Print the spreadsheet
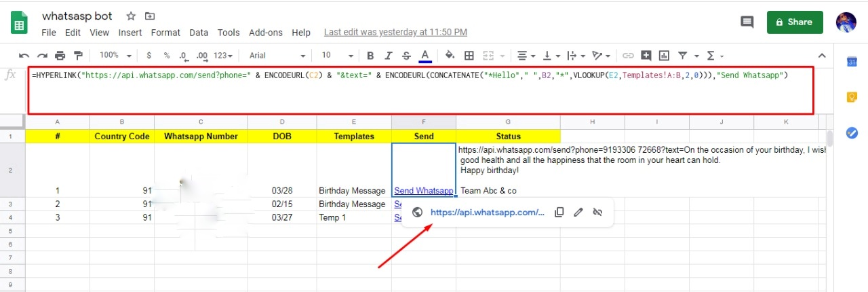This screenshot has width=868, height=292. click(60, 56)
